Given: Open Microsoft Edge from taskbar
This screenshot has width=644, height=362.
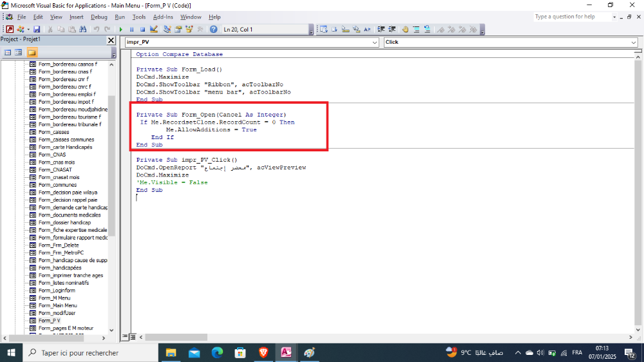Looking at the screenshot, I should coord(217,352).
